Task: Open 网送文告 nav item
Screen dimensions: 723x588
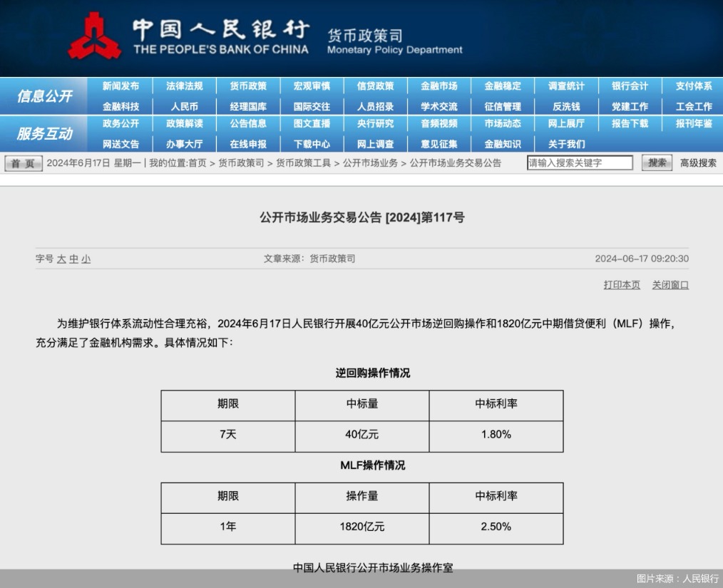Action: coord(120,144)
